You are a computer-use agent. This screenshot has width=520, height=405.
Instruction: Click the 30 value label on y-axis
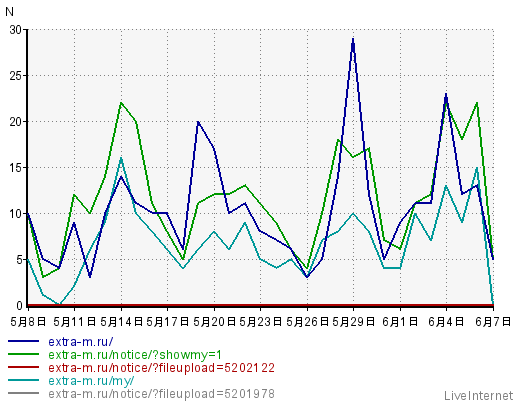[x=15, y=30]
